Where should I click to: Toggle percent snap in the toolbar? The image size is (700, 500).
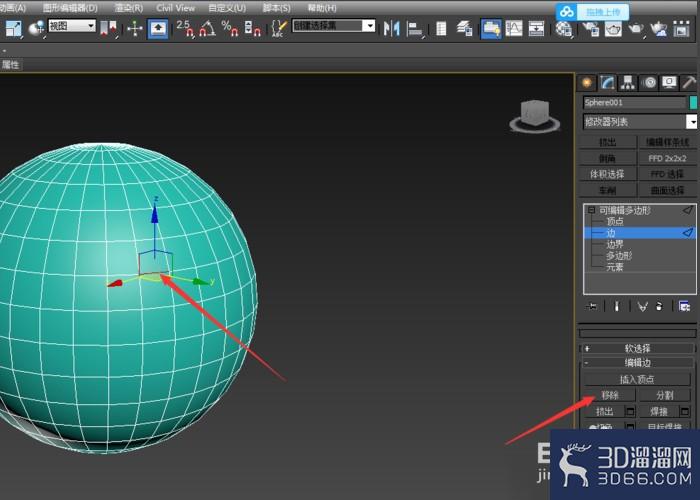[230, 29]
